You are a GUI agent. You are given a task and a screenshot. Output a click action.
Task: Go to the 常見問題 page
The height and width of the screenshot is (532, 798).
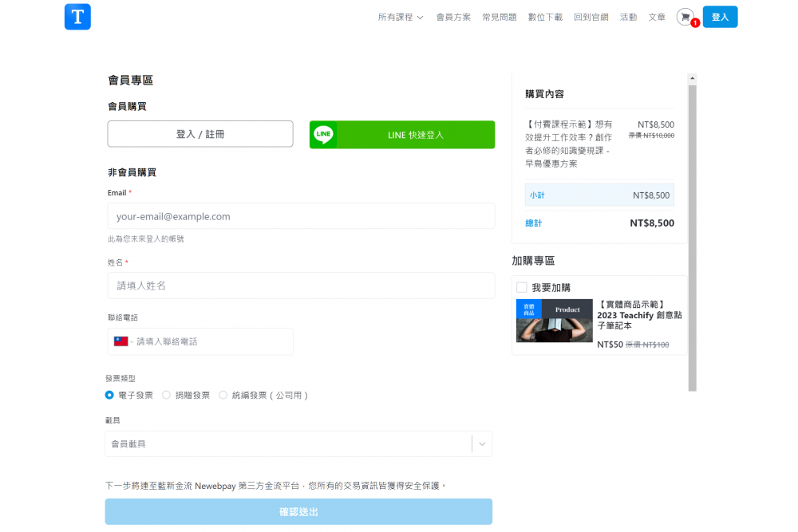(499, 17)
